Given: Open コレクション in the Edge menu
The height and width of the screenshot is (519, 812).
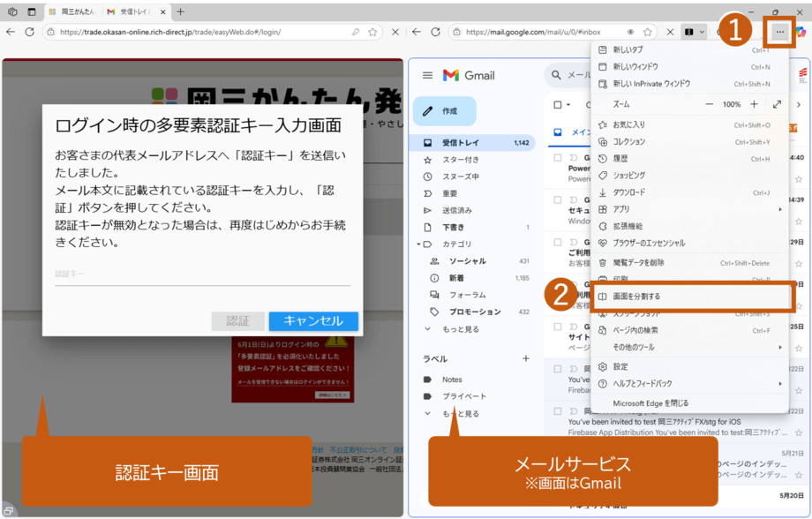Looking at the screenshot, I should click(689, 142).
